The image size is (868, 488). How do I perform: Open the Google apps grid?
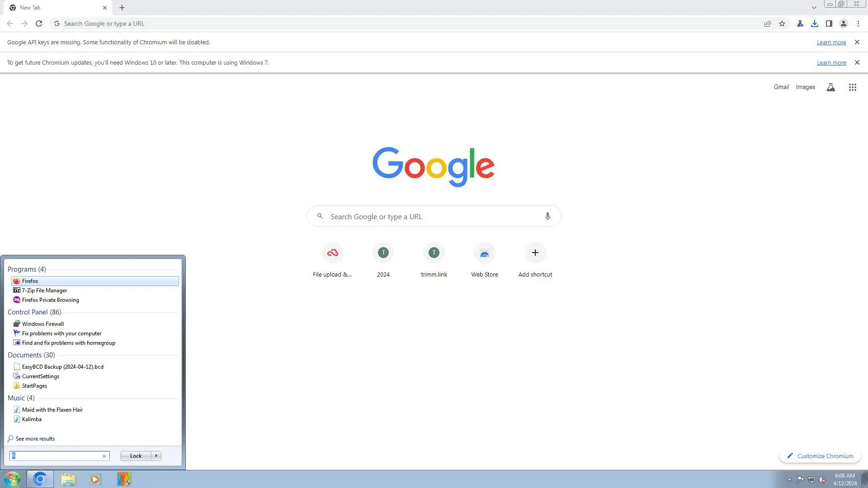point(852,87)
